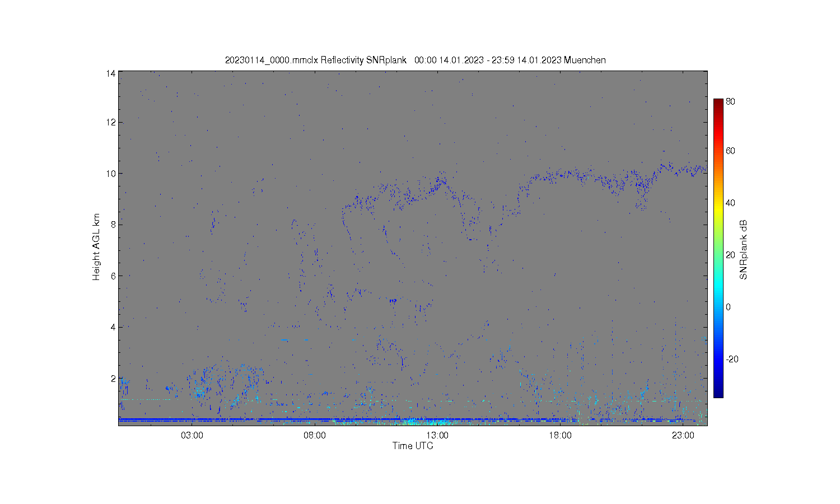This screenshot has height=504, width=840.
Task: Click the height tick label 12
Action: (x=110, y=122)
